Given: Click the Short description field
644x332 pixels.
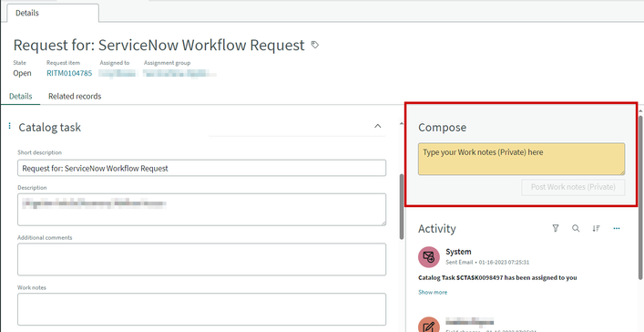Looking at the screenshot, I should (x=201, y=168).
